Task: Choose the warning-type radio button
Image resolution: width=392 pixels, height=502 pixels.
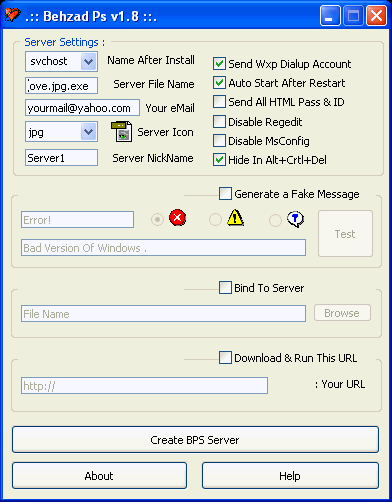Action: coord(215,220)
